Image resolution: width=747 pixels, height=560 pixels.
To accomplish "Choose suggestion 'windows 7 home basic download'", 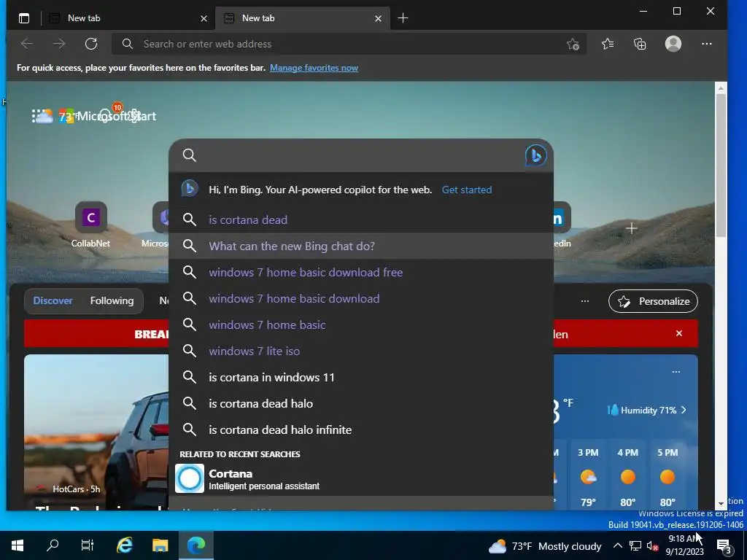I will point(360,298).
